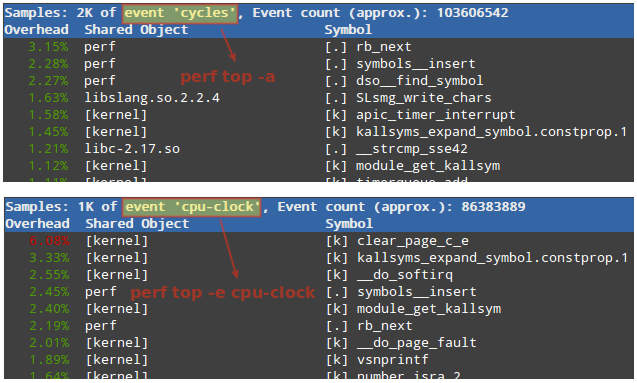Click the 'perf top -e cpu-clock' annotation
Screen dimensions: 637x383
tap(223, 292)
